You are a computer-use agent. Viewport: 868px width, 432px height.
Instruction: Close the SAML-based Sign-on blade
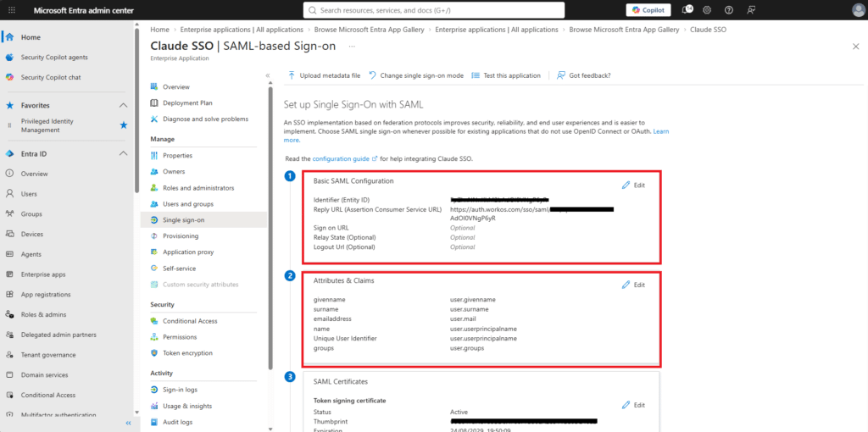tap(856, 47)
